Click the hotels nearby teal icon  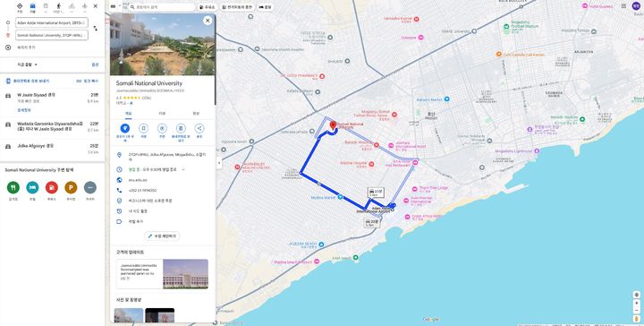(x=32, y=187)
